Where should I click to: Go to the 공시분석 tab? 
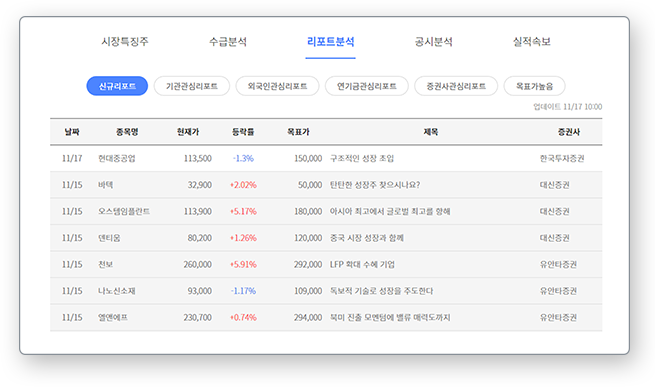433,41
